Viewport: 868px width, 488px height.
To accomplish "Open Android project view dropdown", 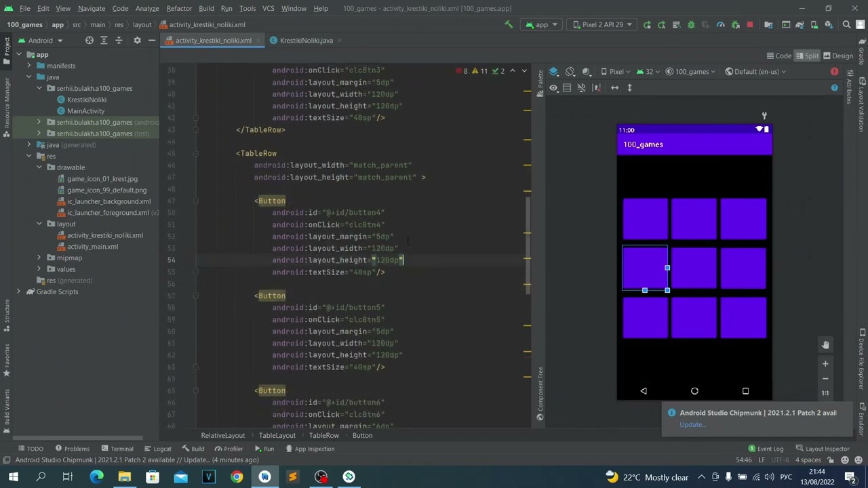I will pyautogui.click(x=41, y=41).
